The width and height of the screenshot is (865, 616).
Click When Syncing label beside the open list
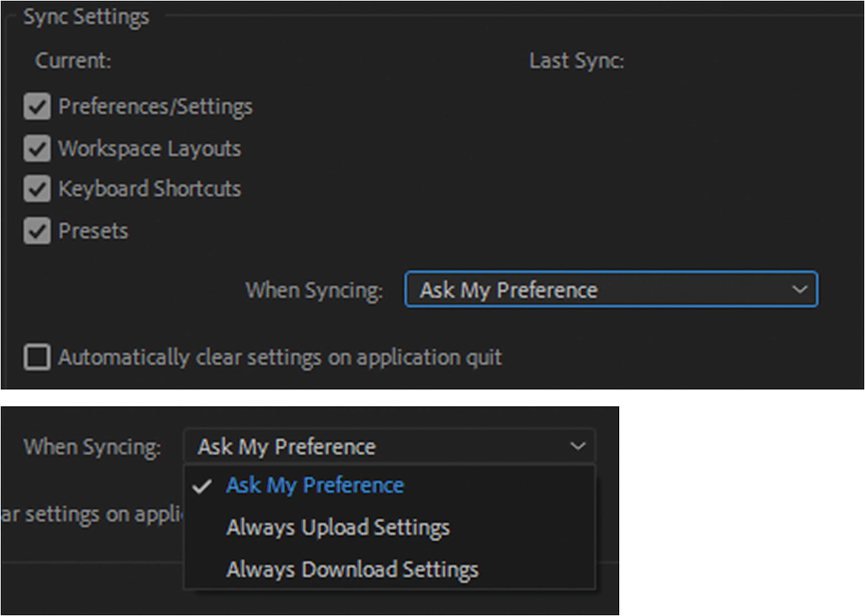92,447
